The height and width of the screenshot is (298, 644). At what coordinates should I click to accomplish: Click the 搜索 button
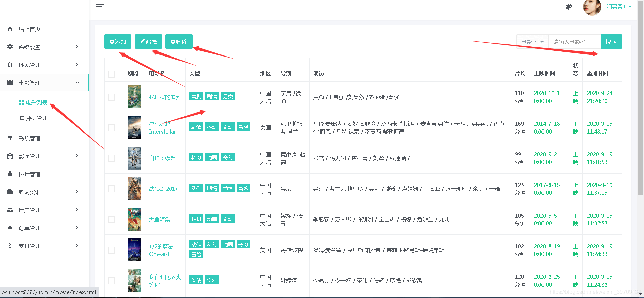611,42
